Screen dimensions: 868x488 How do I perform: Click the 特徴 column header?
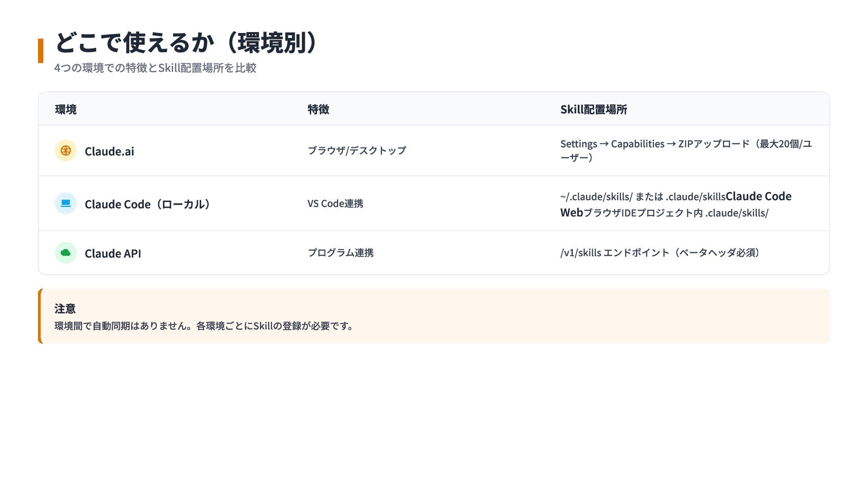(318, 109)
